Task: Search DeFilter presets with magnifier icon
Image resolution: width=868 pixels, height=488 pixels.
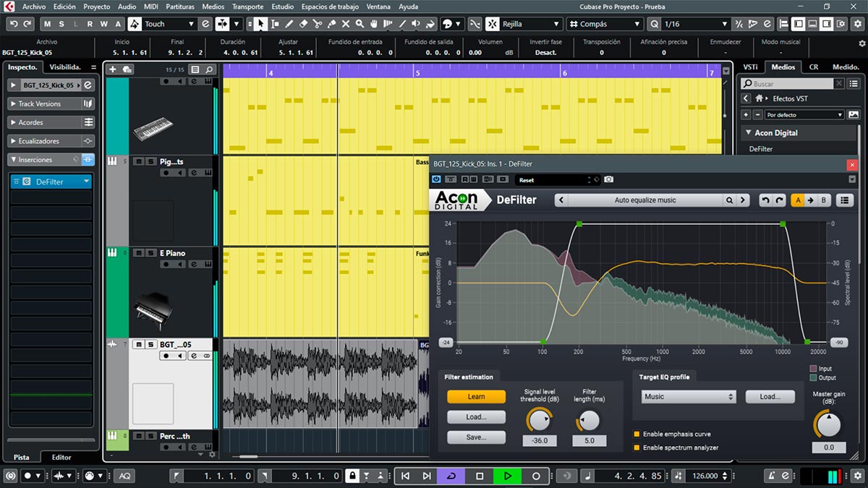Action: 731,200
